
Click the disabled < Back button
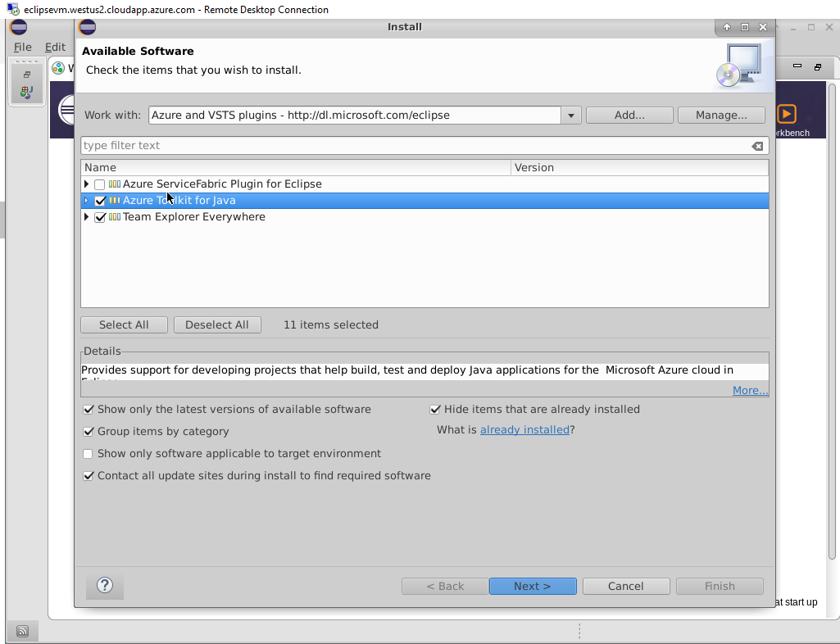445,586
